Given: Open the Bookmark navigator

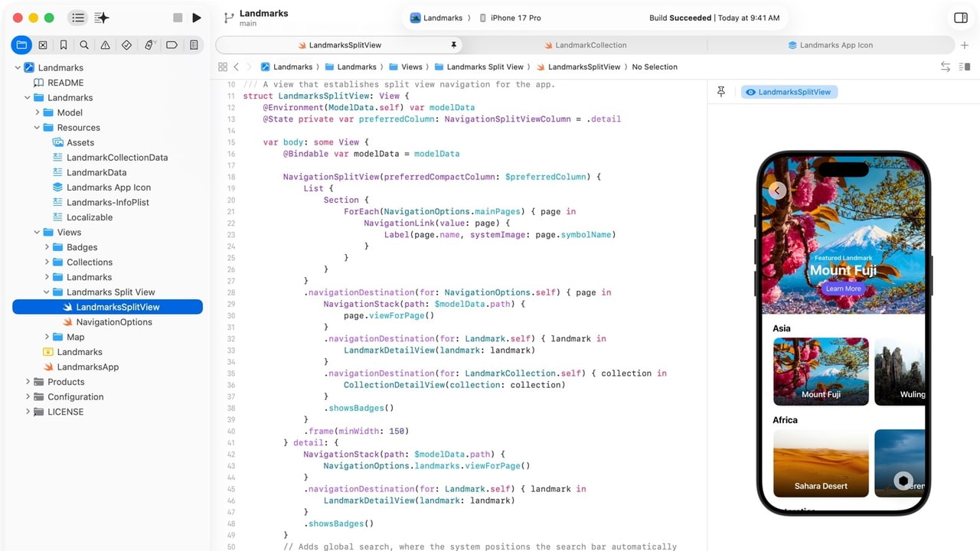Looking at the screenshot, I should tap(64, 45).
